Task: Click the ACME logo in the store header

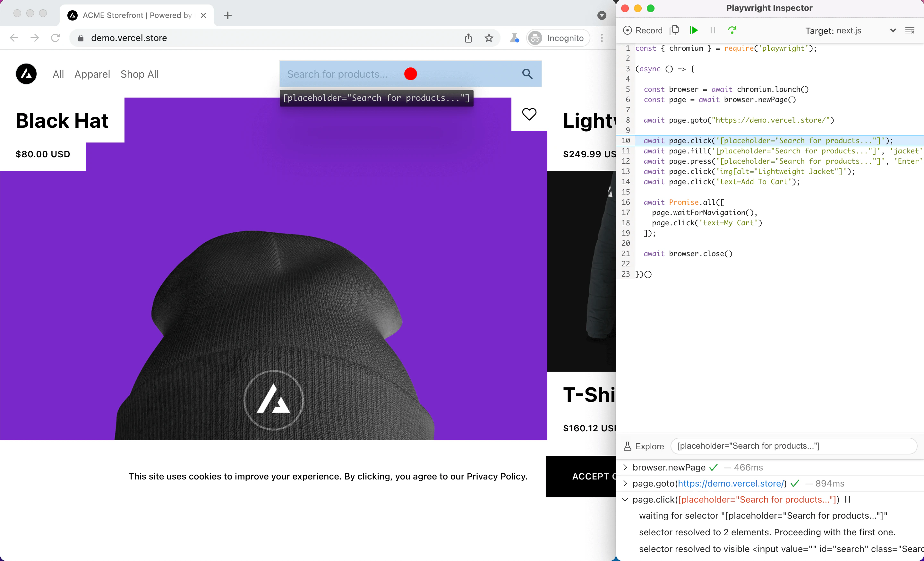Action: coord(26,74)
